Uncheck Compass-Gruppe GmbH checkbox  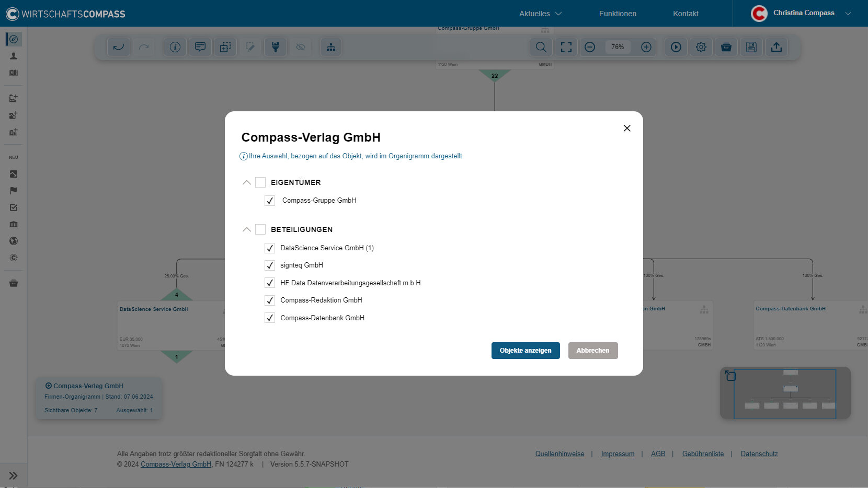270,201
